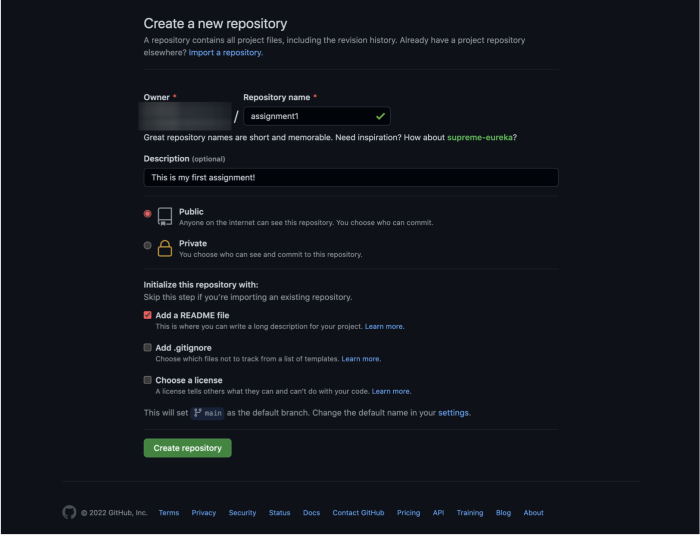Open the Owner dropdown
The width and height of the screenshot is (700, 535).
pyautogui.click(x=186, y=116)
